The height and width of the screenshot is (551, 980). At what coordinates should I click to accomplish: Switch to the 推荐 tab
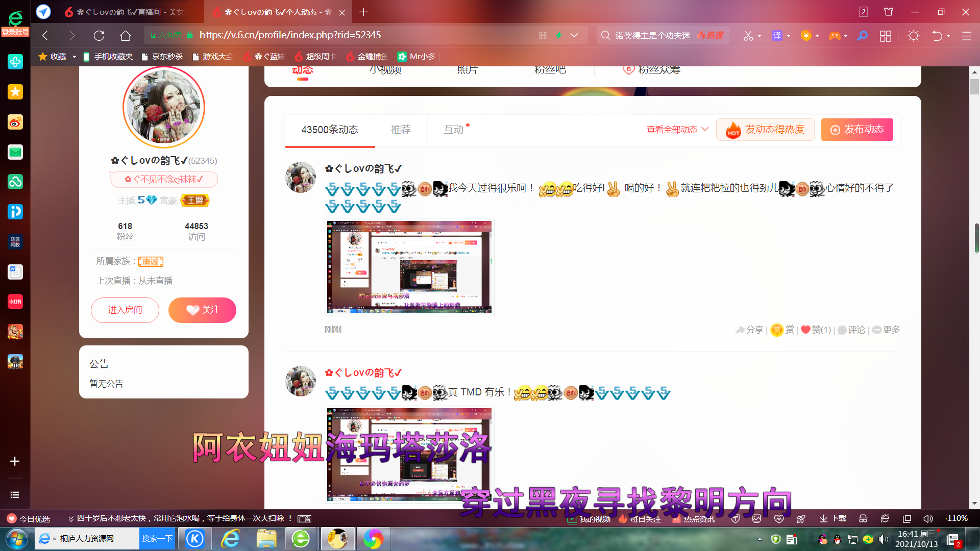[401, 130]
